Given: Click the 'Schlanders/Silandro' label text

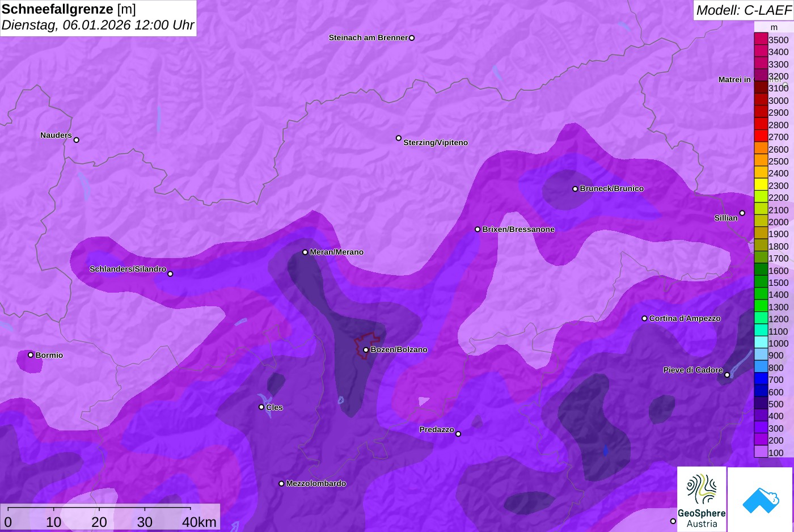Looking at the screenshot, I should [128, 269].
